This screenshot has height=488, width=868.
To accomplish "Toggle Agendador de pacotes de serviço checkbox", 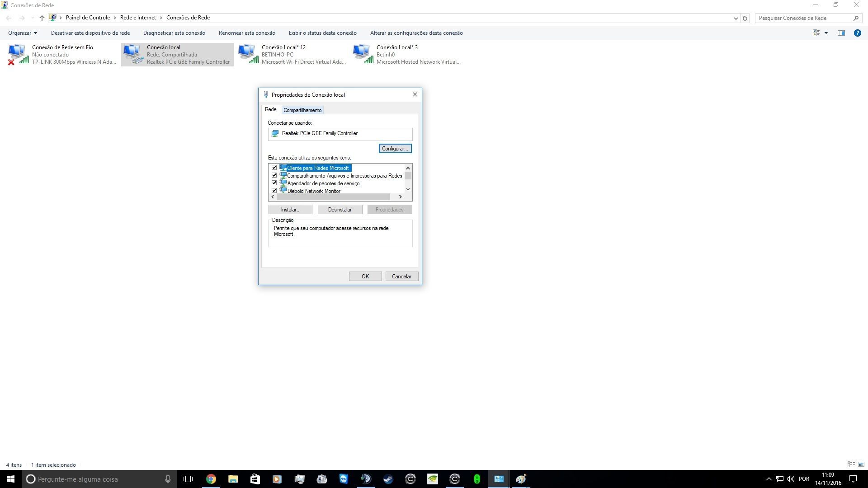I will 274,183.
